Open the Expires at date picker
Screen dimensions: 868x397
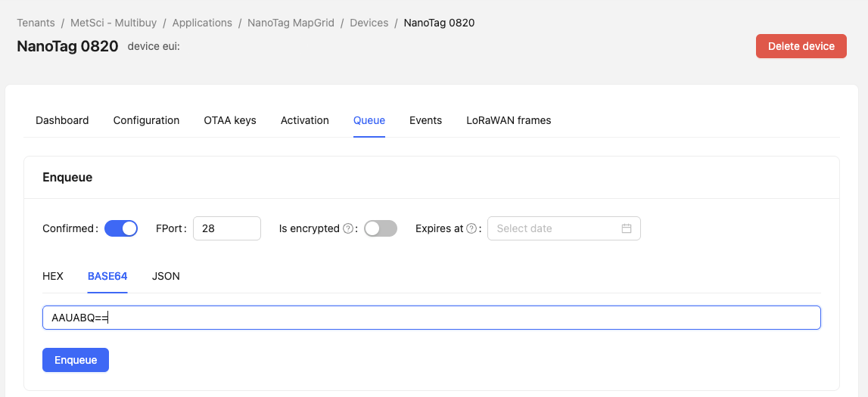pyautogui.click(x=556, y=228)
